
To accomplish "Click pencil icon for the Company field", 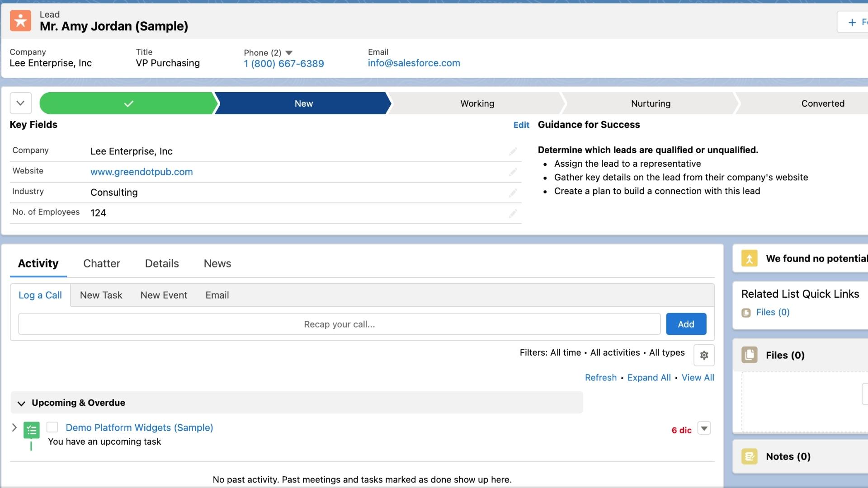I will 513,151.
